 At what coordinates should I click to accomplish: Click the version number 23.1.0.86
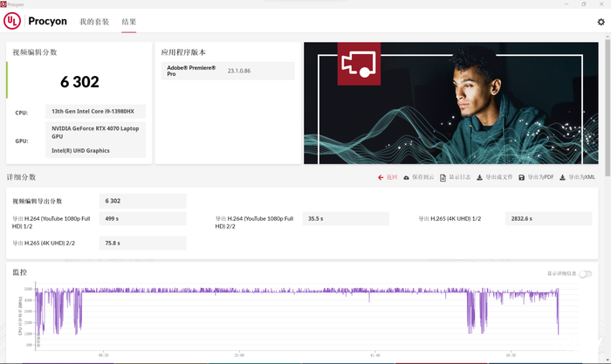[x=239, y=71]
